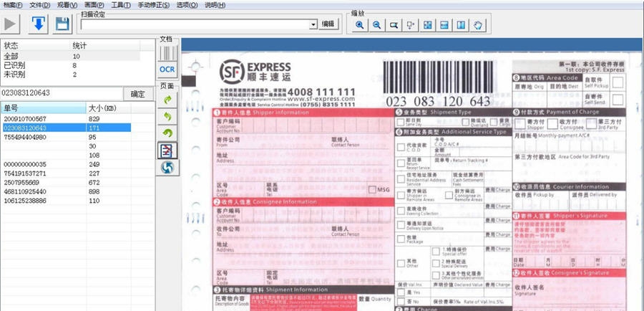Image resolution: width=644 pixels, height=311 pixels.
Task: Select list row 754191537271
Action: click(x=66, y=173)
